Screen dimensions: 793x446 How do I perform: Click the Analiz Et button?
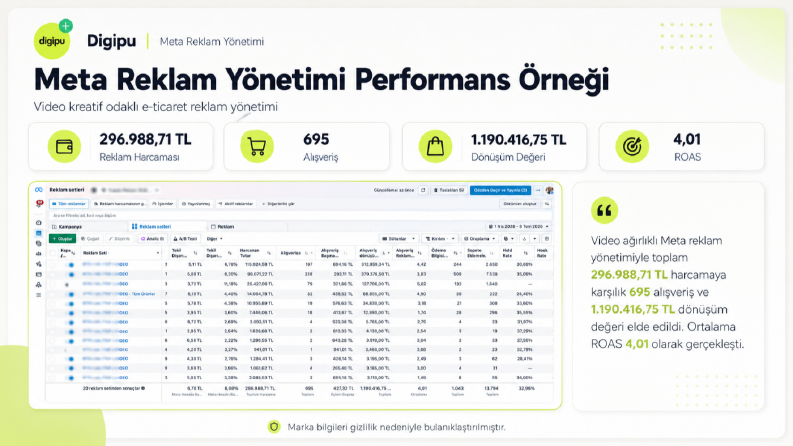click(x=152, y=239)
